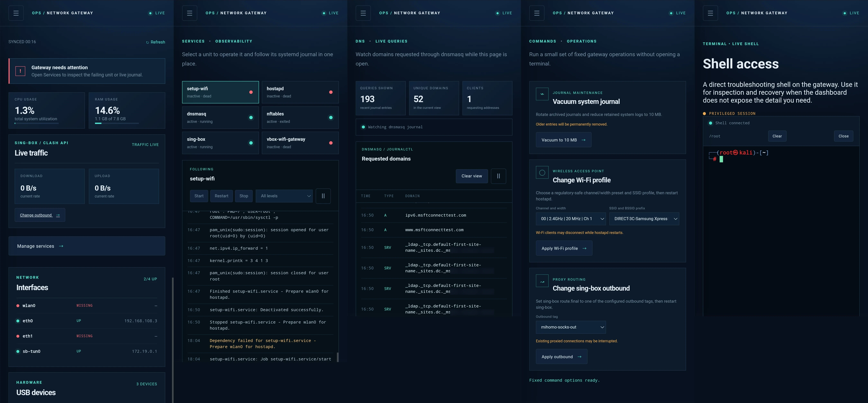Close the shell session

point(843,136)
